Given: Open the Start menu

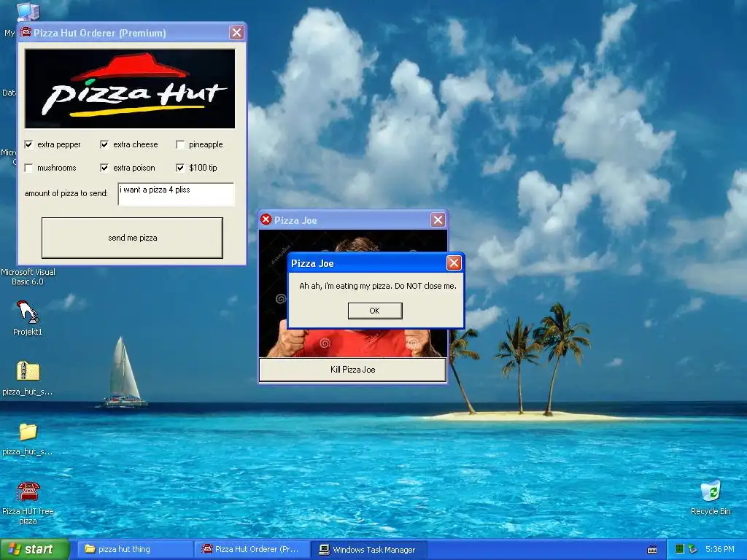Looking at the screenshot, I should coord(34,549).
